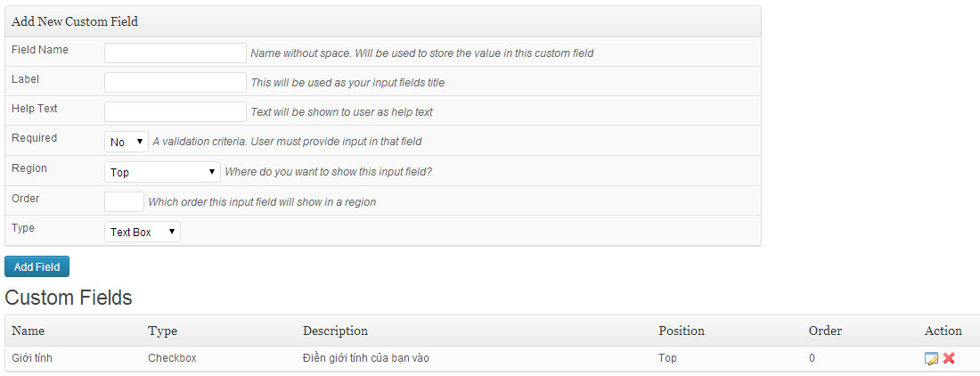Click the Add New Custom Field panel header

click(x=382, y=22)
